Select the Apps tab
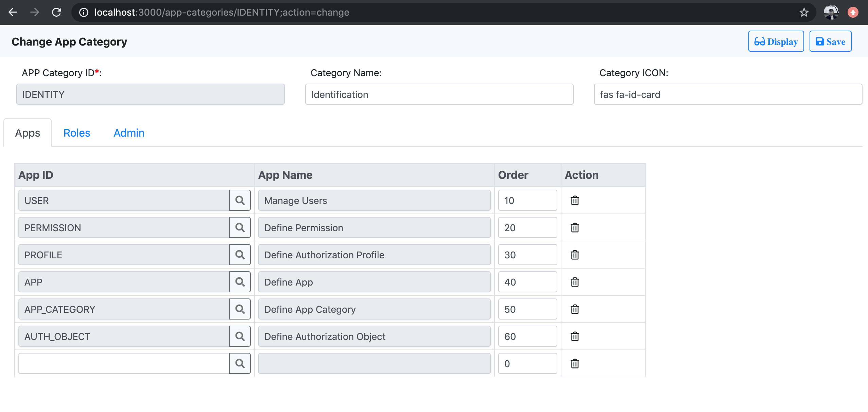The width and height of the screenshot is (868, 412). (x=28, y=133)
